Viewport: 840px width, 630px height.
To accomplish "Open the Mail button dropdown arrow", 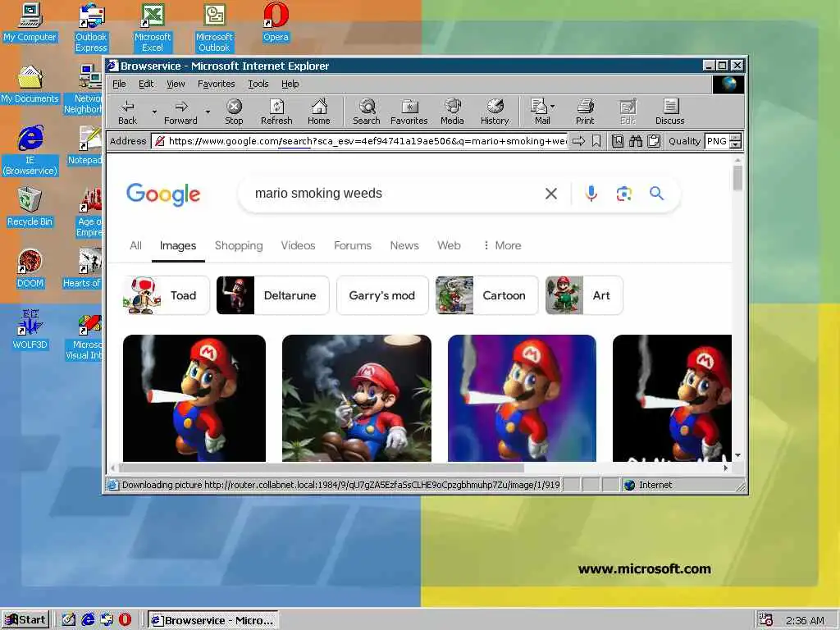I will [x=553, y=106].
